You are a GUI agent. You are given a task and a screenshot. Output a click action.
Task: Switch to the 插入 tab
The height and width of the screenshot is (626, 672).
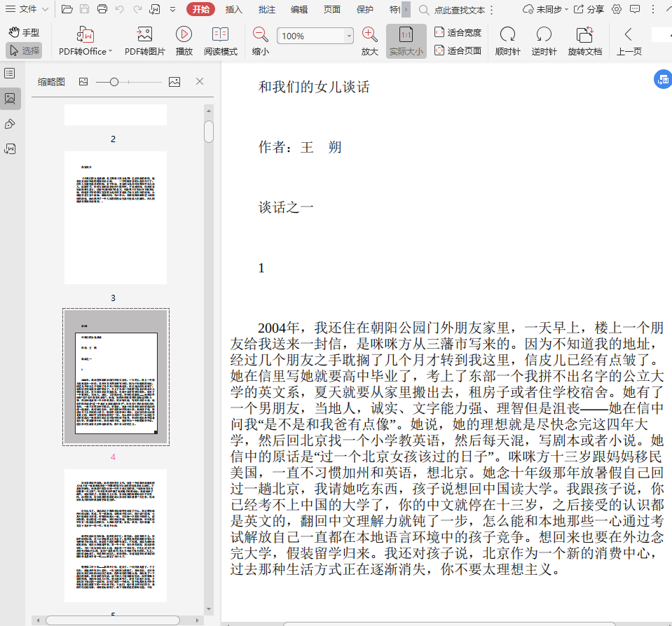point(234,9)
